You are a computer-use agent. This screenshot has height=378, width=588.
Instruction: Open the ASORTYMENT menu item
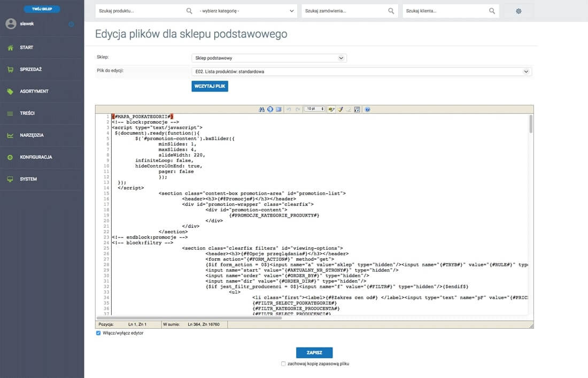[x=42, y=91]
